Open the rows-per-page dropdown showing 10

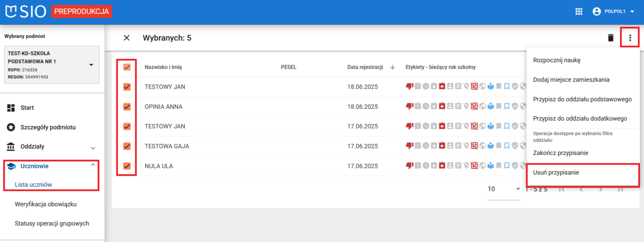(504, 189)
